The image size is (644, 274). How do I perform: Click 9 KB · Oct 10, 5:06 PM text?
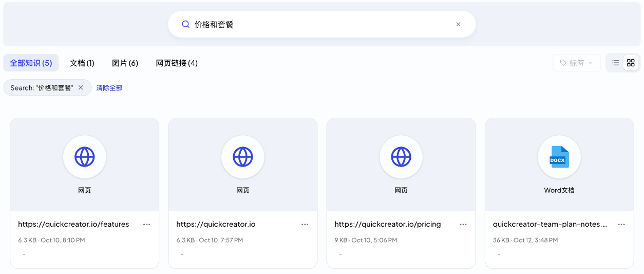point(366,240)
